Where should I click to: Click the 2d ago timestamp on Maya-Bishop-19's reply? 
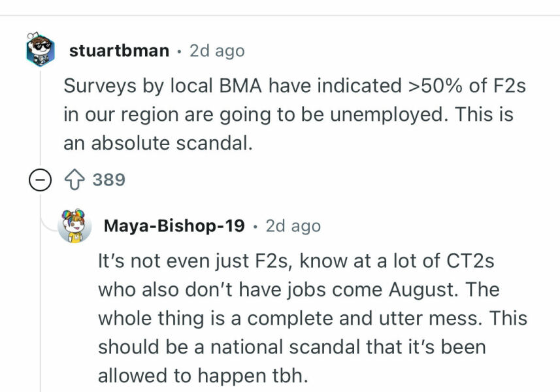tap(295, 227)
